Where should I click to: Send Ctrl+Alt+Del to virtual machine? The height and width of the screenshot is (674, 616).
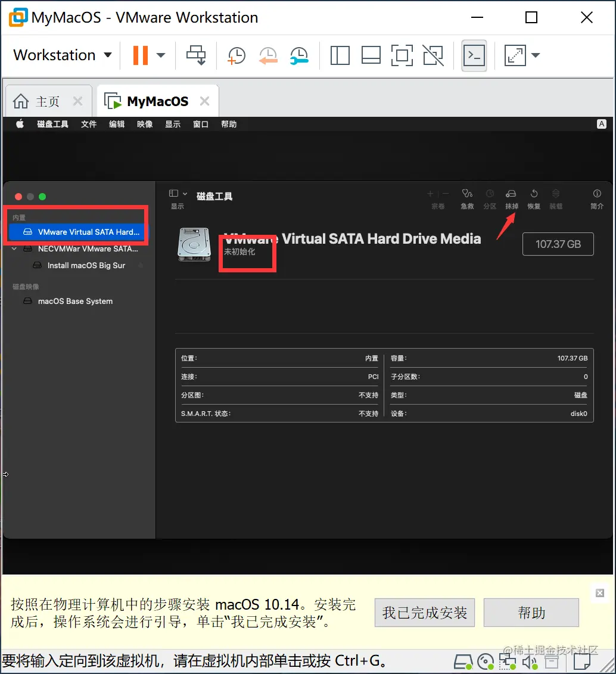[196, 55]
